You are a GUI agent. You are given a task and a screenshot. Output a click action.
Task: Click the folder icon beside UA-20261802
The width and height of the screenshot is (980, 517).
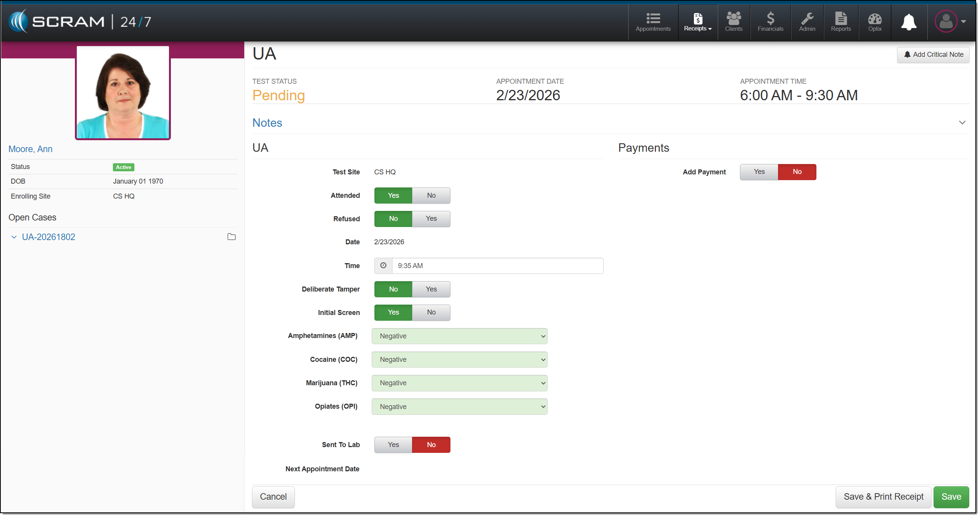232,237
